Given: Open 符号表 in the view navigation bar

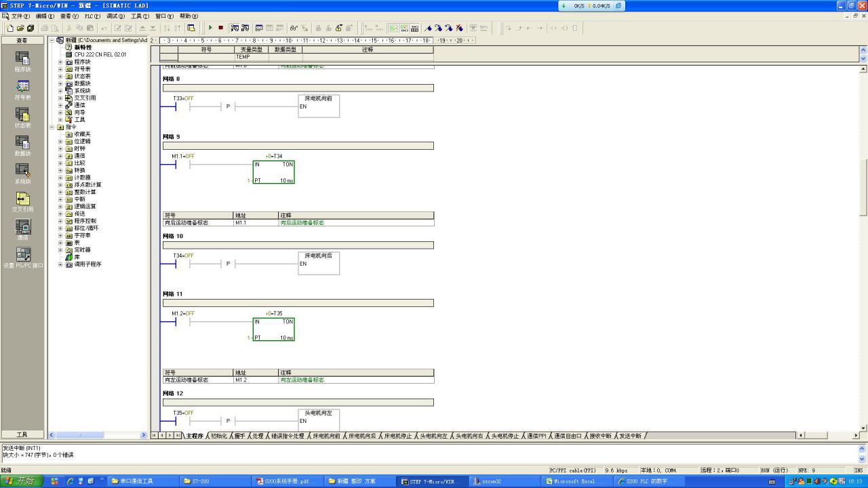Looking at the screenshot, I should pyautogui.click(x=22, y=89).
